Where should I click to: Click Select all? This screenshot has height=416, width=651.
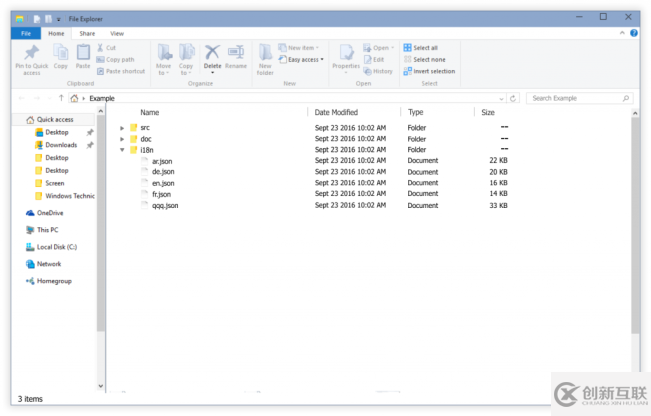coord(421,48)
